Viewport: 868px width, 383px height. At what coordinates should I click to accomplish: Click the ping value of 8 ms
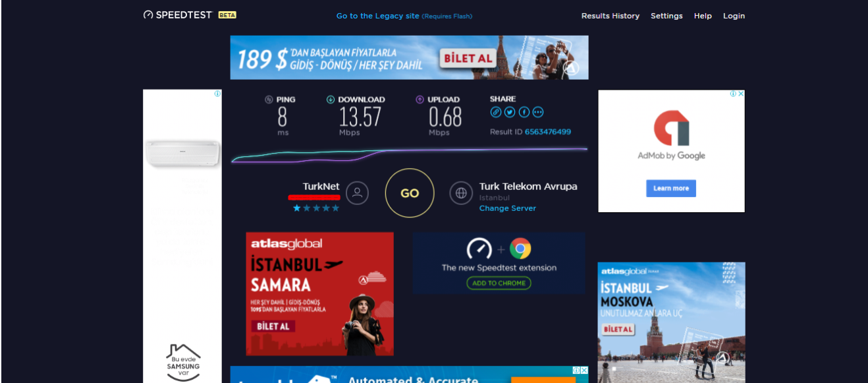[x=283, y=117]
